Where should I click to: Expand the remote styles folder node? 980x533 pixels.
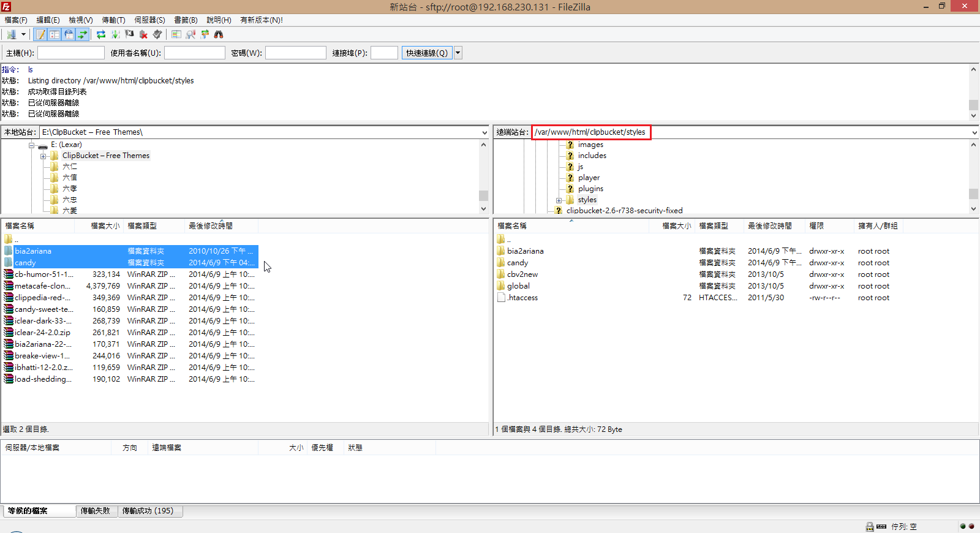point(559,200)
